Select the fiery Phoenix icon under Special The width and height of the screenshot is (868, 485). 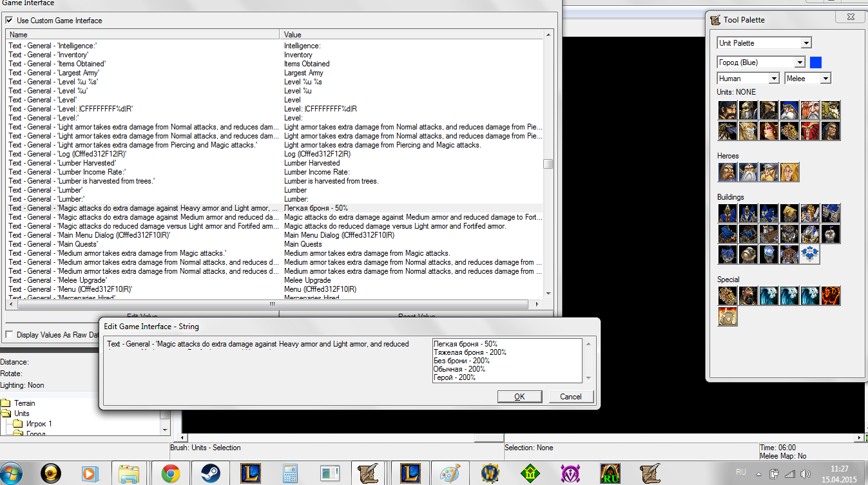pos(831,296)
